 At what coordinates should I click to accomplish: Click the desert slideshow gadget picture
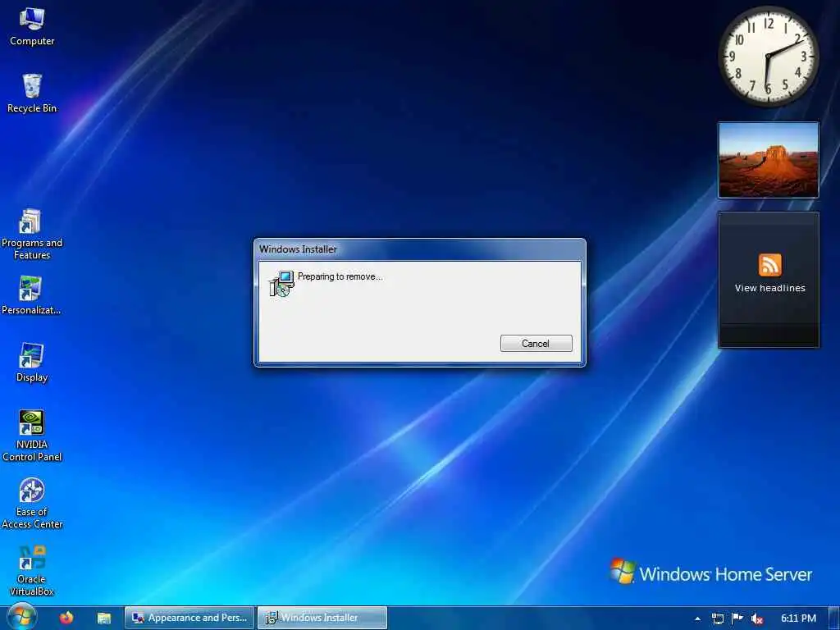tap(768, 160)
